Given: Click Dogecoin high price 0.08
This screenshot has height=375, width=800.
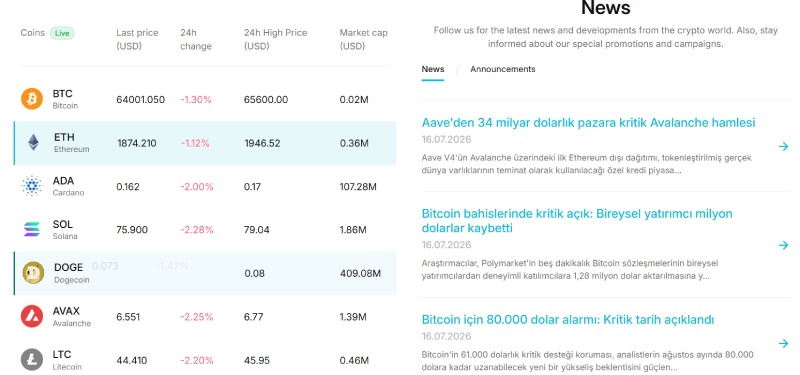Looking at the screenshot, I should coord(254,273).
